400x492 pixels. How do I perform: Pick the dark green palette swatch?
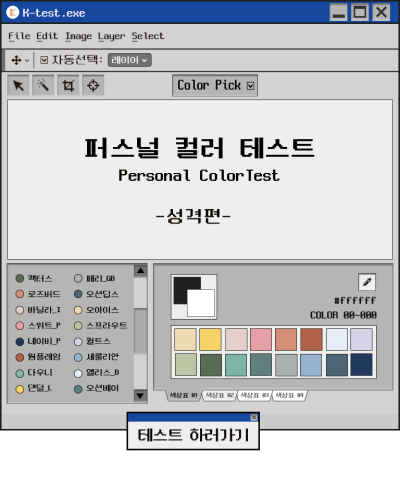210,365
